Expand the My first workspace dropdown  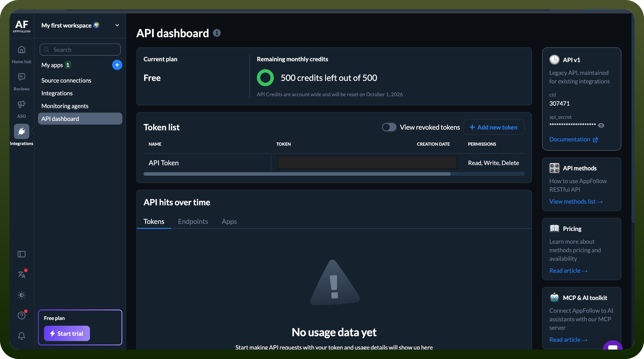117,25
